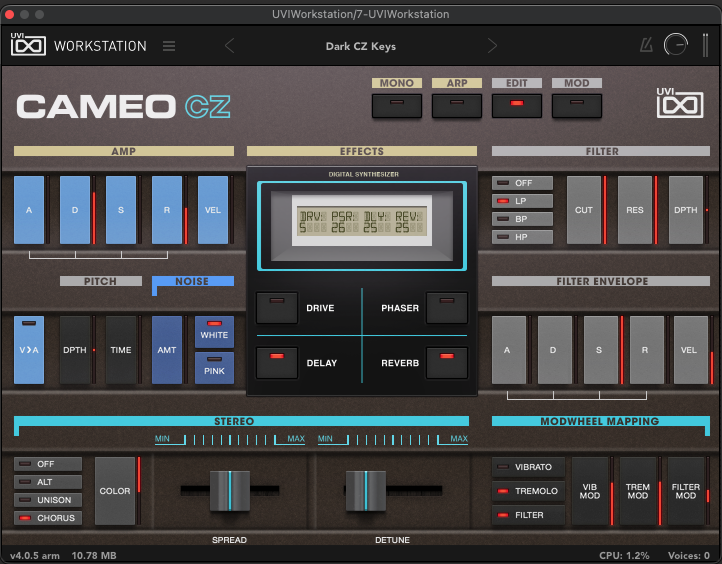Click the TREM MOD fader
Viewport: 722px width, 564px height.
638,491
